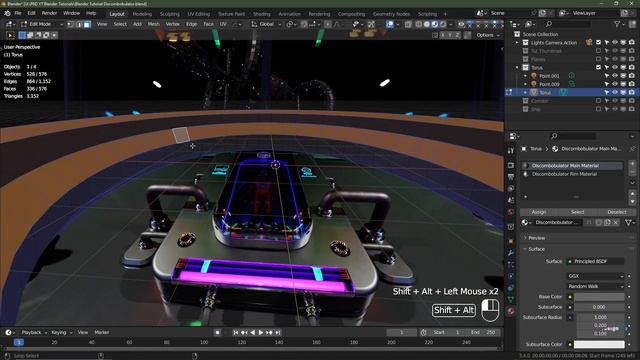Jump to timeline end frame button
640x360 pixels.
278,333
